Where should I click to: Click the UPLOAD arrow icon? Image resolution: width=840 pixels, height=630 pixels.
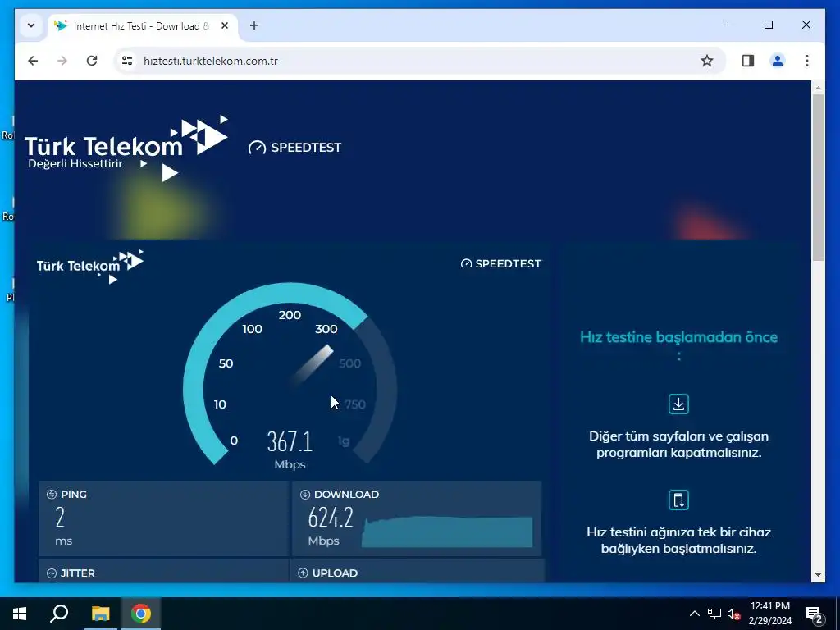click(303, 573)
